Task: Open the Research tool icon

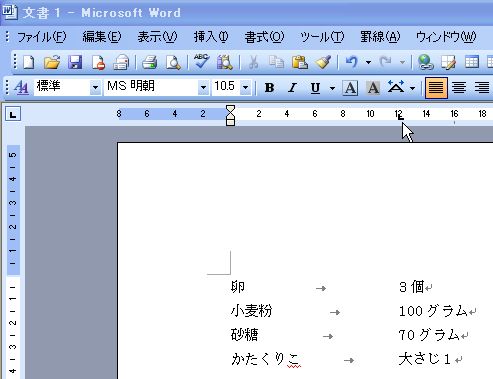Action: (225, 62)
